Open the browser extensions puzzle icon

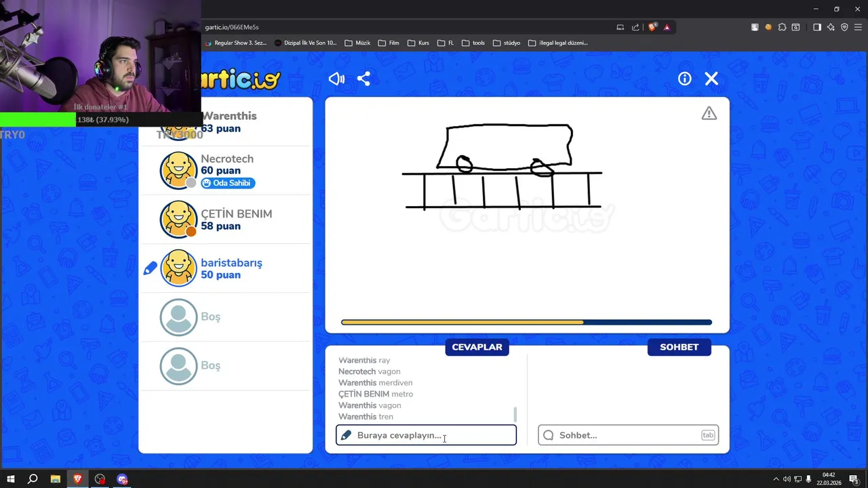[782, 27]
